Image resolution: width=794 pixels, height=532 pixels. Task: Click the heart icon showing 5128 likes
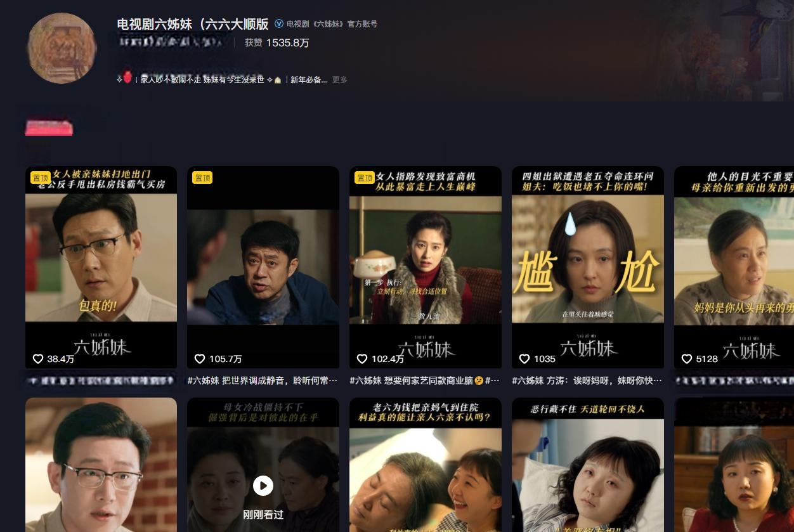pyautogui.click(x=687, y=359)
